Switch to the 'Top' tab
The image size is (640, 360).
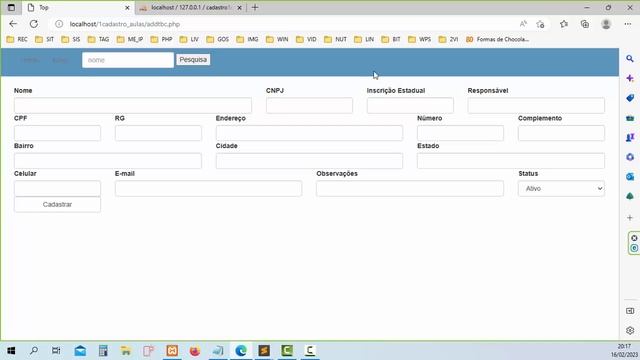78,8
